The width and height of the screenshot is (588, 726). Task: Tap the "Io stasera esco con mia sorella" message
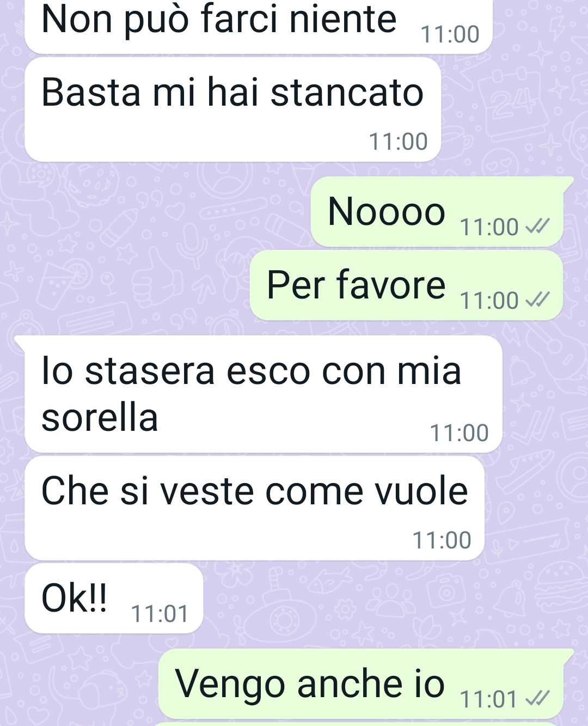coord(264,394)
